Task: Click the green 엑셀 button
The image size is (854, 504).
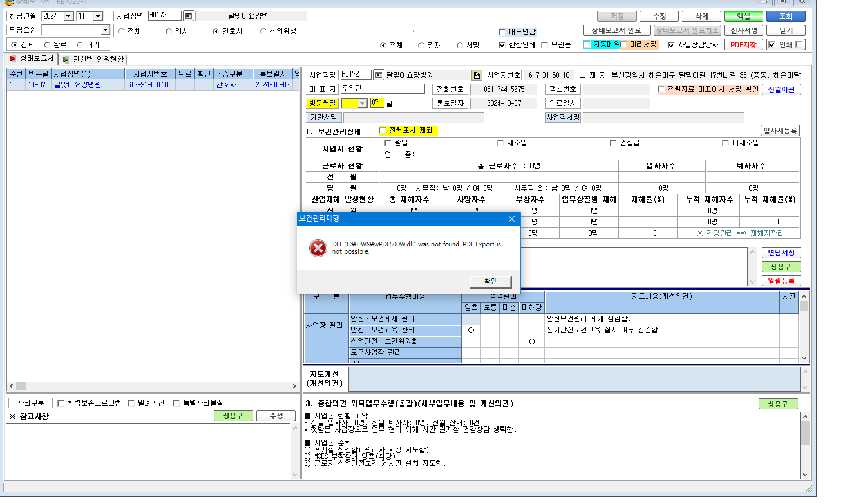Action: (x=744, y=16)
